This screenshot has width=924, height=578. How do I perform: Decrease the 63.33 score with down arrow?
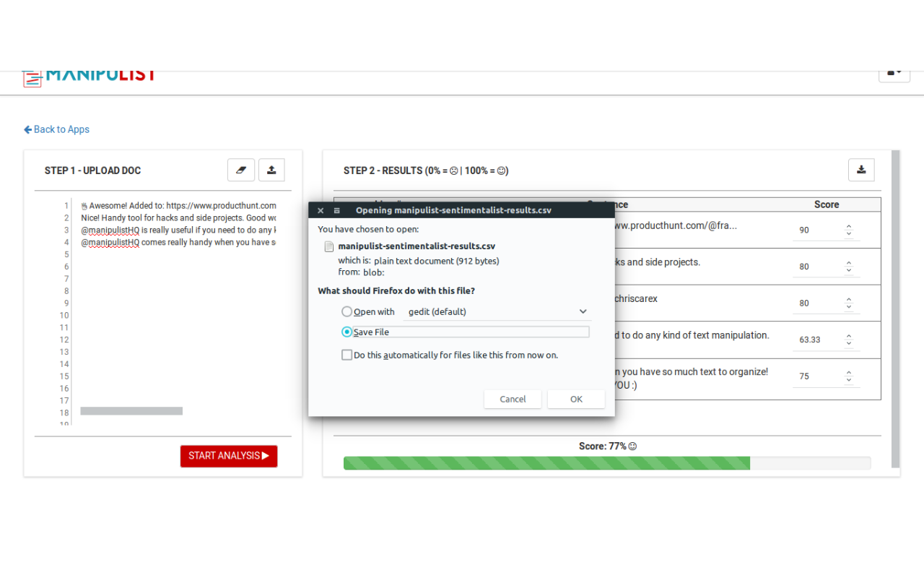coord(849,343)
